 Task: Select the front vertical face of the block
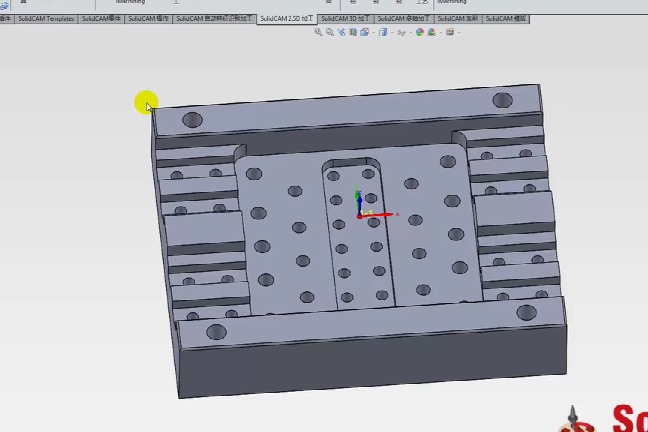pyautogui.click(x=373, y=362)
